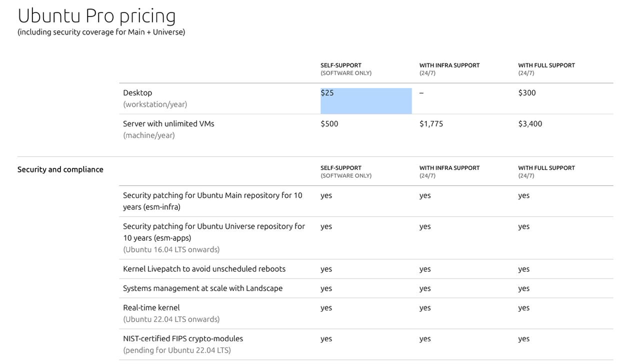640x364 pixels.
Task: Click the subtitle about Main + Universe coverage
Action: pos(101,32)
